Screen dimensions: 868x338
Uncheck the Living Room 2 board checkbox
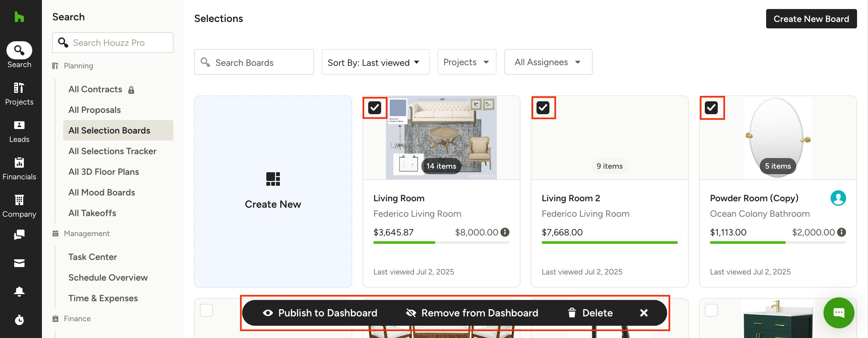(x=543, y=108)
